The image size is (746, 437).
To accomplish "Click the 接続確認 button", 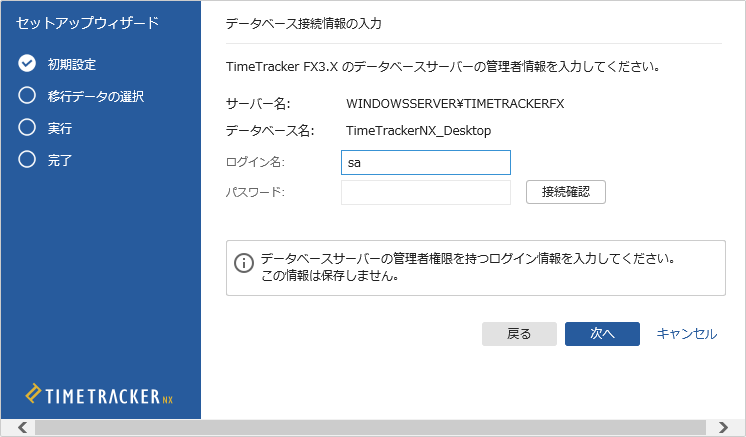I will point(566,192).
